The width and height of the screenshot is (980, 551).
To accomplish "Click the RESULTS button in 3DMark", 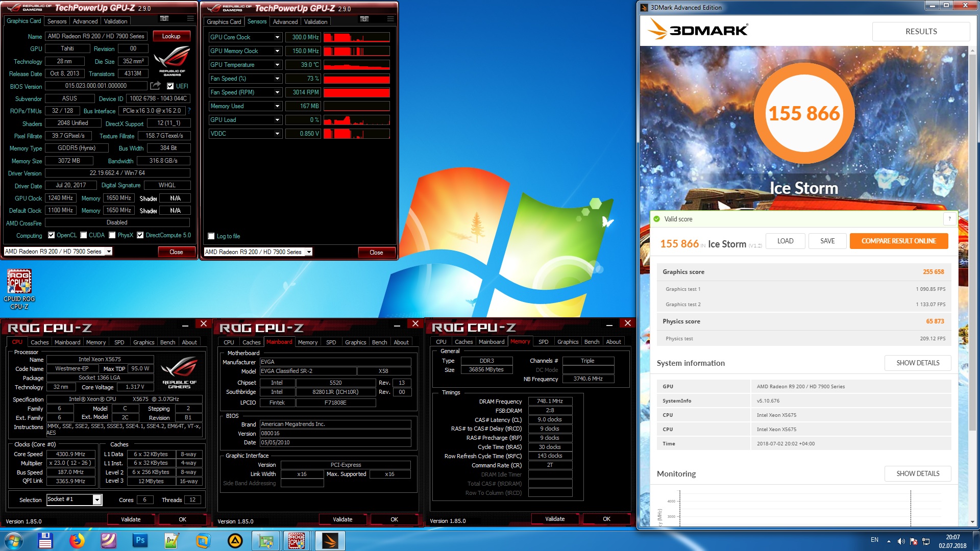I will point(921,31).
